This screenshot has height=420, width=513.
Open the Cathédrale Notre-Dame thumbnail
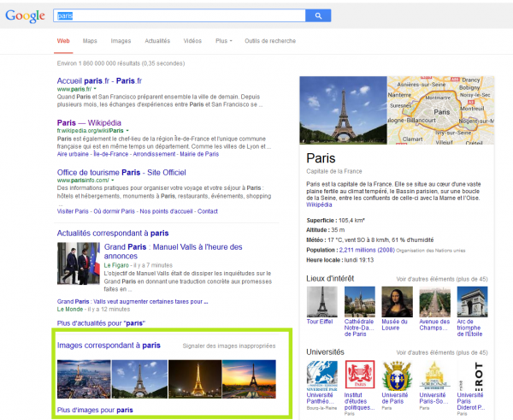click(x=358, y=302)
